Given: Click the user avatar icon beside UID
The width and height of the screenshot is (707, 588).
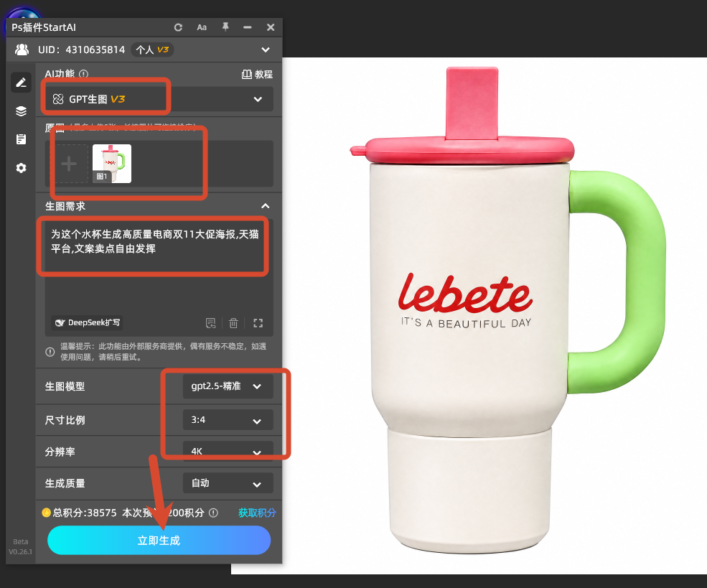Looking at the screenshot, I should [22, 50].
